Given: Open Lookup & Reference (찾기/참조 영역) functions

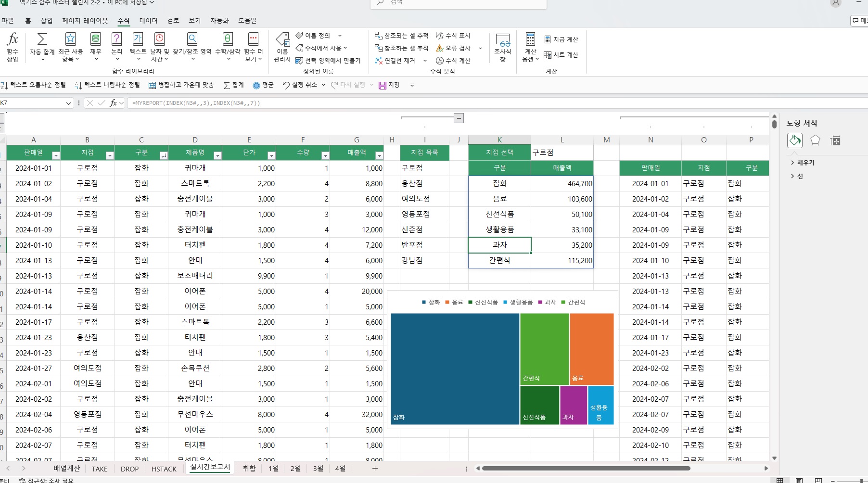Looking at the screenshot, I should 192,47.
